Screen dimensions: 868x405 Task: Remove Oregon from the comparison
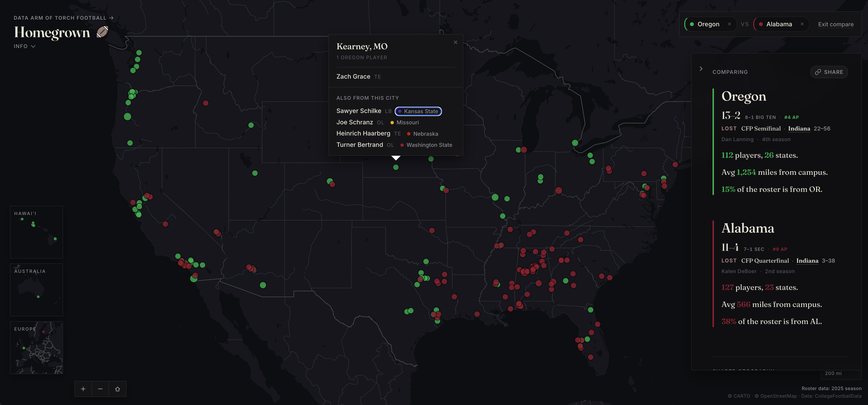point(730,24)
